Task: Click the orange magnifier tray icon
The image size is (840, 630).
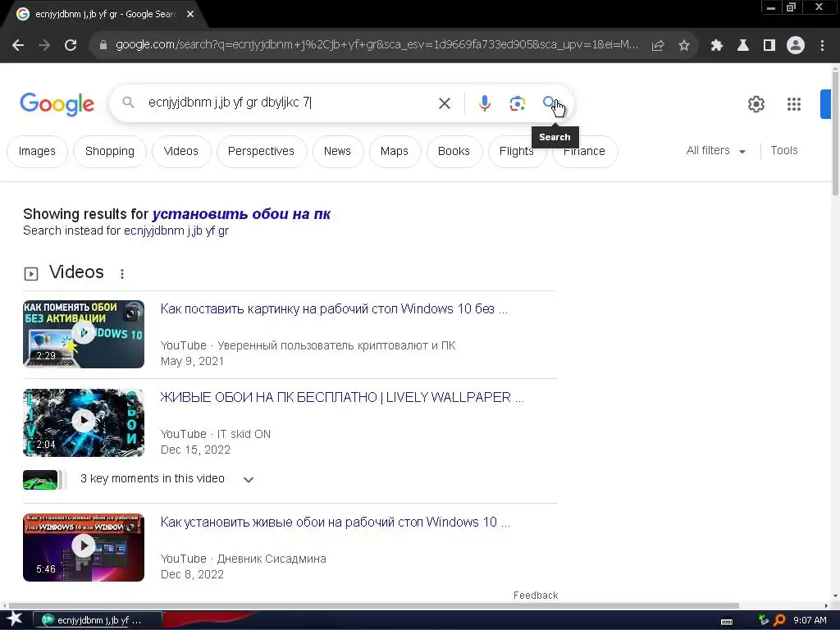Action: [780, 620]
